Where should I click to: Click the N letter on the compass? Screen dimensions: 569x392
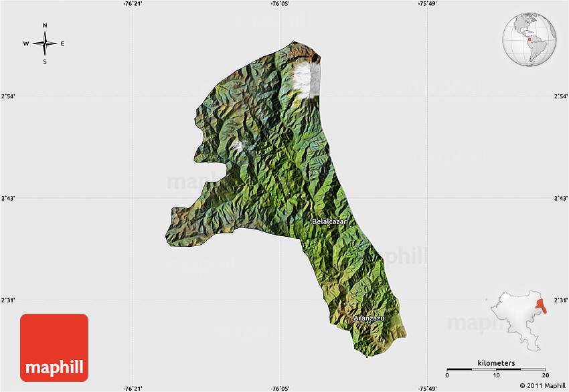click(x=45, y=26)
